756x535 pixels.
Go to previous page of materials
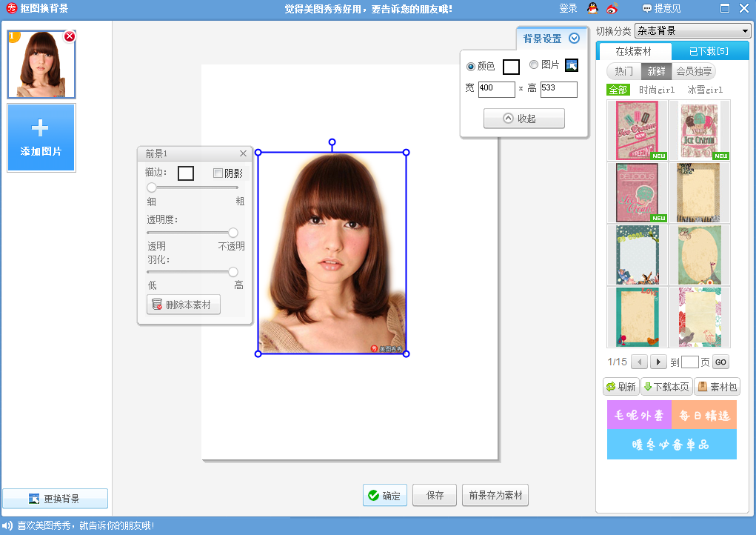[639, 362]
